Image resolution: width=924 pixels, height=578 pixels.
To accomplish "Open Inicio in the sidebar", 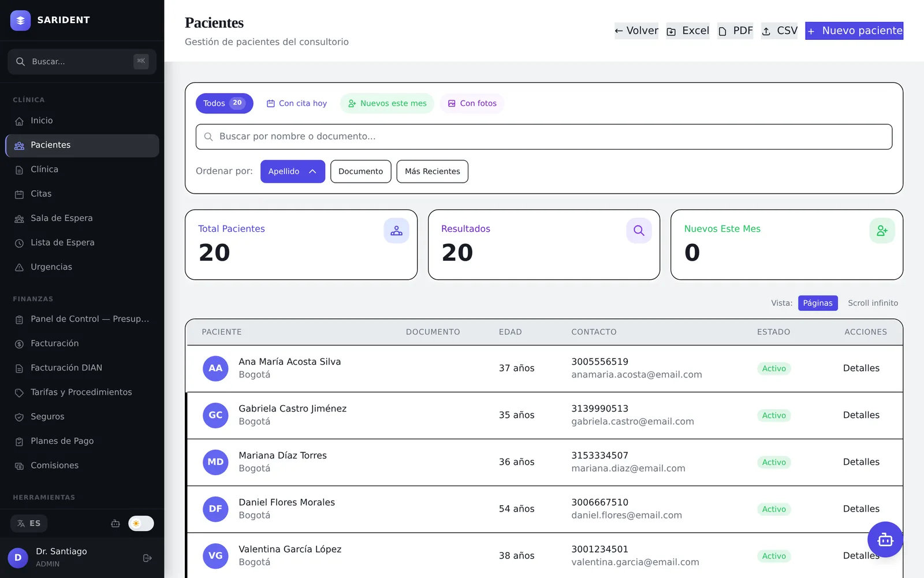I will coord(82,121).
